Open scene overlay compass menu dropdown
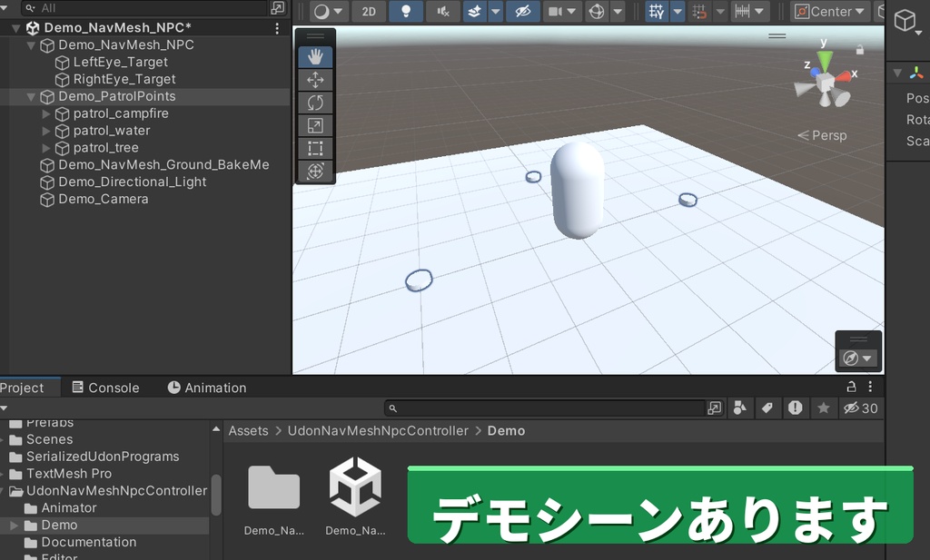Screen dimensions: 930x560 click(x=857, y=358)
